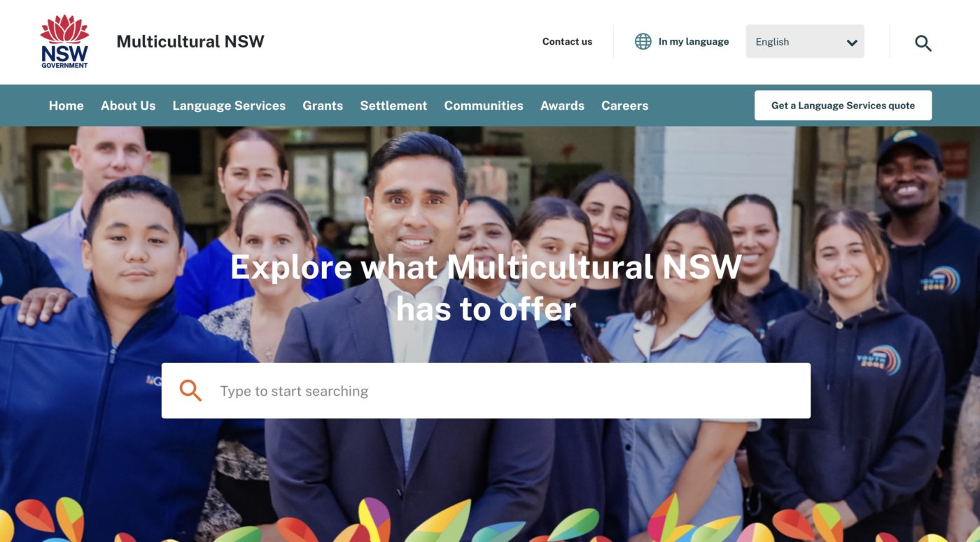Open the Home menu item
Viewport: 980px width, 542px height.
[x=66, y=106]
